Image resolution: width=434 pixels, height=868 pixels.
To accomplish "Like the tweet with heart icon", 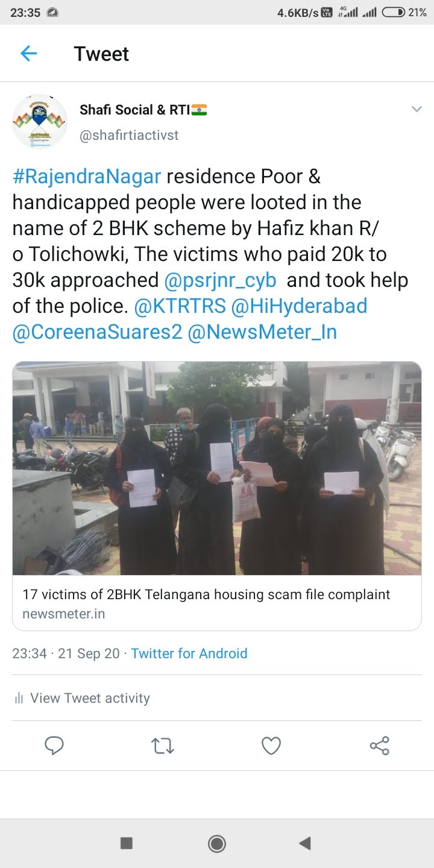I will 271,746.
